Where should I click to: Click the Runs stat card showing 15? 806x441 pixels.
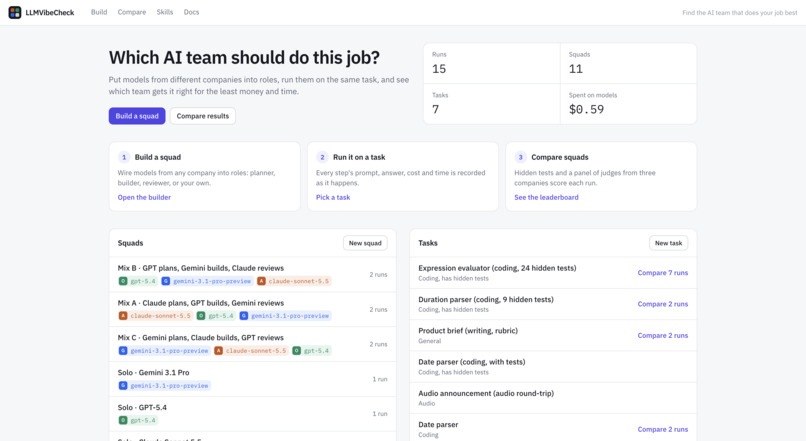pyautogui.click(x=492, y=63)
